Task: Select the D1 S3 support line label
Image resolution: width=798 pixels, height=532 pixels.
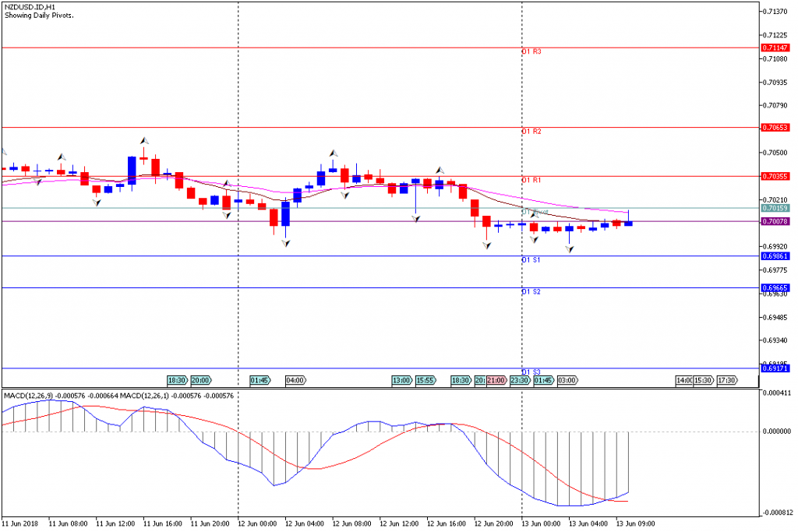Action: [531, 372]
